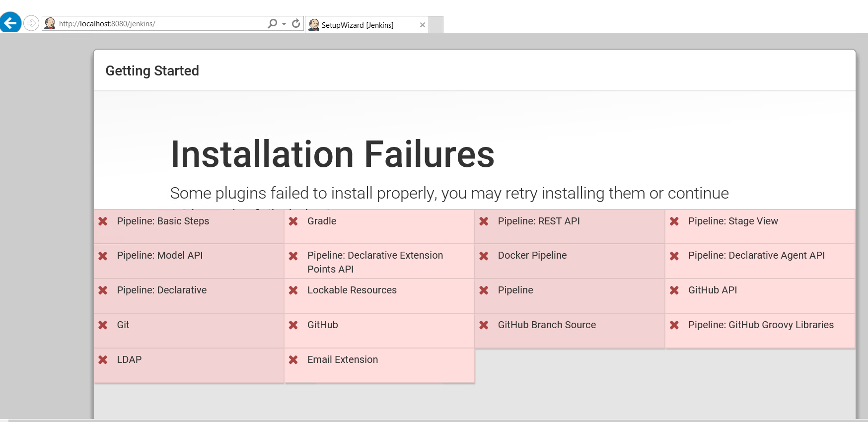The width and height of the screenshot is (868, 422).
Task: Open a new blank browser tab
Action: coord(436,24)
